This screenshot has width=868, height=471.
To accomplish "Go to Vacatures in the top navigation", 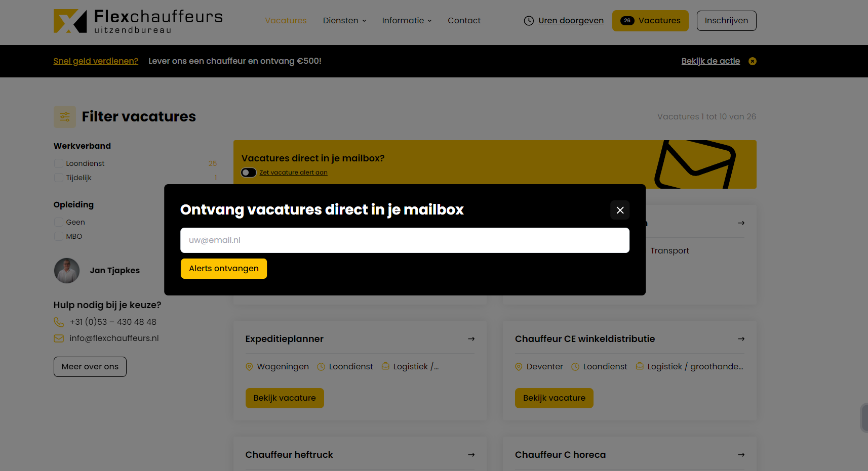I will 285,20.
